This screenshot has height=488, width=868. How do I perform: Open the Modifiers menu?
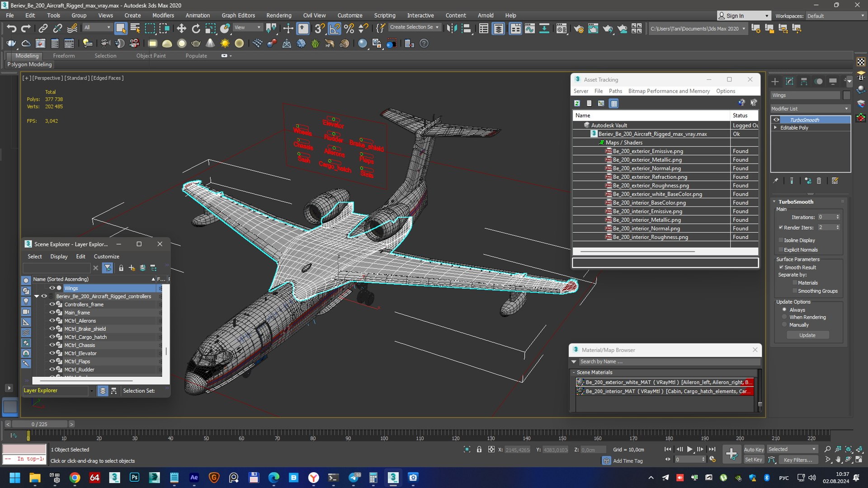163,15
